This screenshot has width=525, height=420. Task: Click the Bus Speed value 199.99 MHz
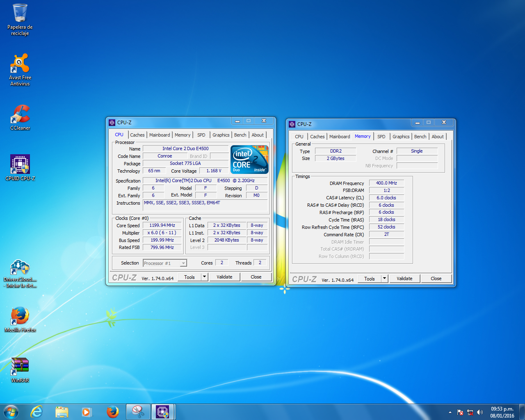pyautogui.click(x=162, y=240)
